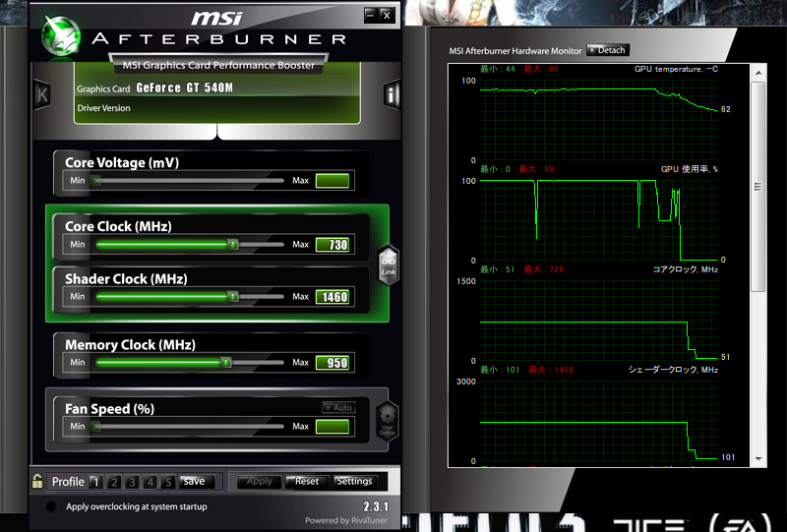The height and width of the screenshot is (532, 787).
Task: Select profile slot 1
Action: [95, 482]
